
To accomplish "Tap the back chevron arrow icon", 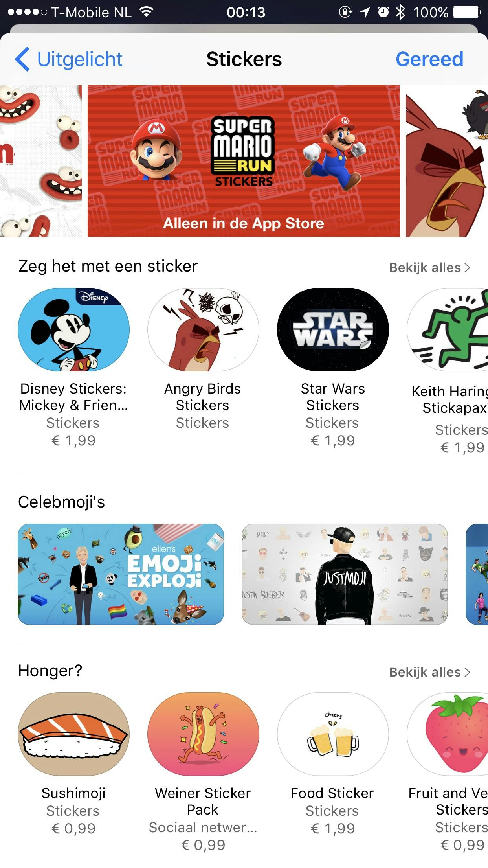I will click(x=22, y=59).
